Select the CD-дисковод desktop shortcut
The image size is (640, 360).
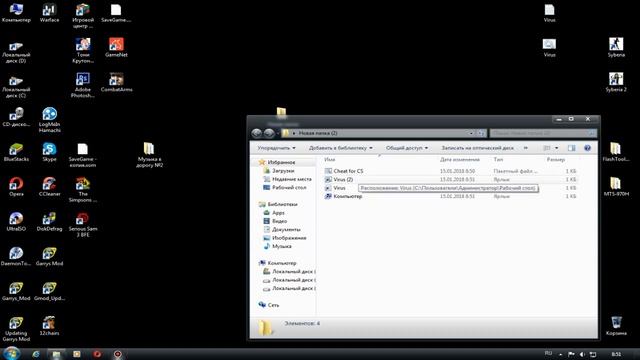[16, 117]
